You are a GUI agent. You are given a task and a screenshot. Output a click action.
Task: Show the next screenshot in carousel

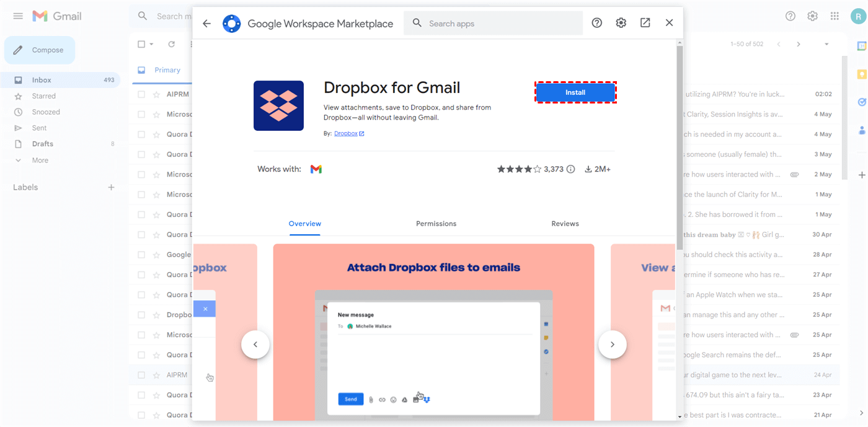click(x=613, y=345)
